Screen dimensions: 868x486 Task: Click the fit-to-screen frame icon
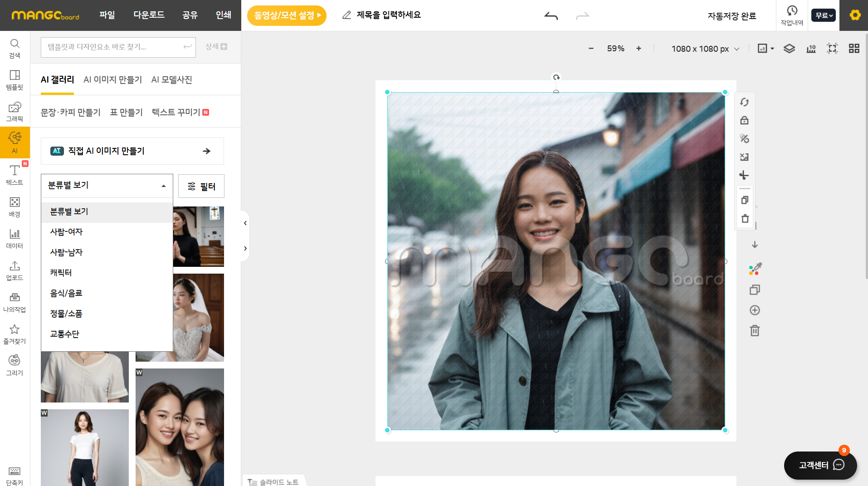pos(832,49)
